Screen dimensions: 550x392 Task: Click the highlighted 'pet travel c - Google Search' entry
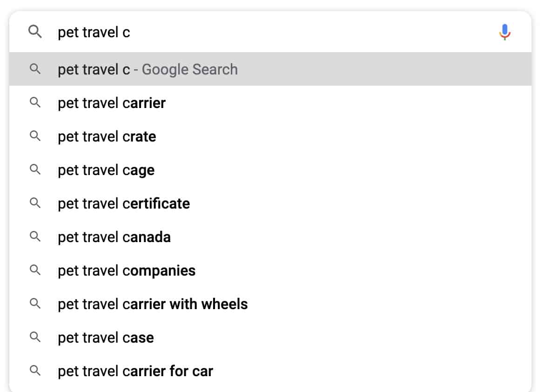(148, 69)
